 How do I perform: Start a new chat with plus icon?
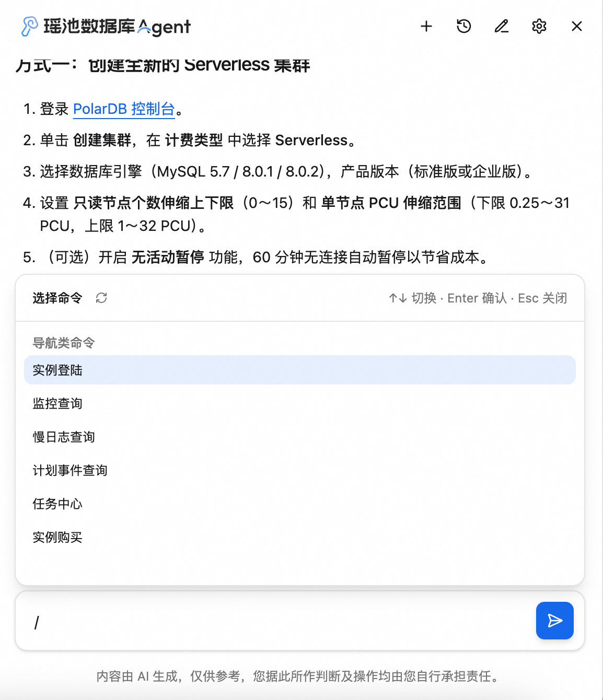tap(426, 26)
